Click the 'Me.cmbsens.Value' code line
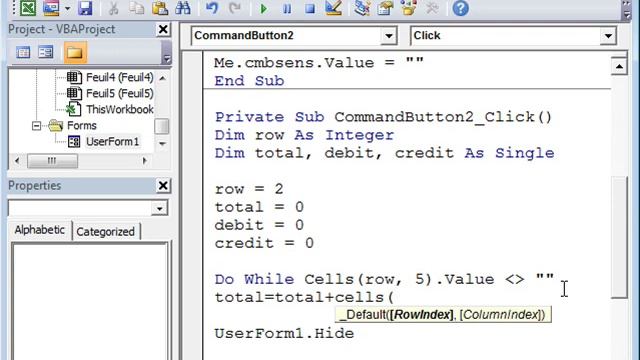 click(319, 63)
